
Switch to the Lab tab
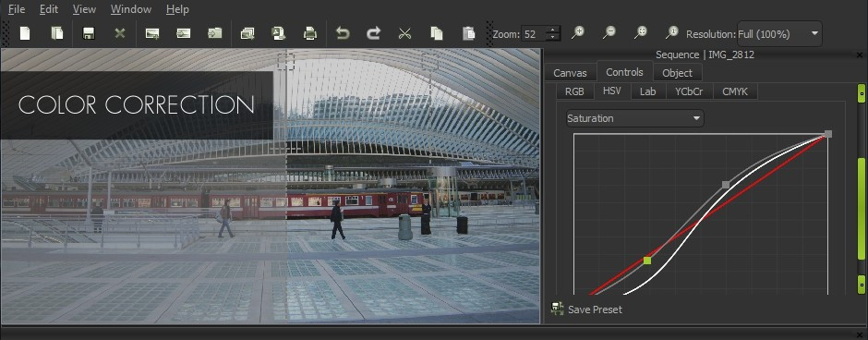coord(647,91)
